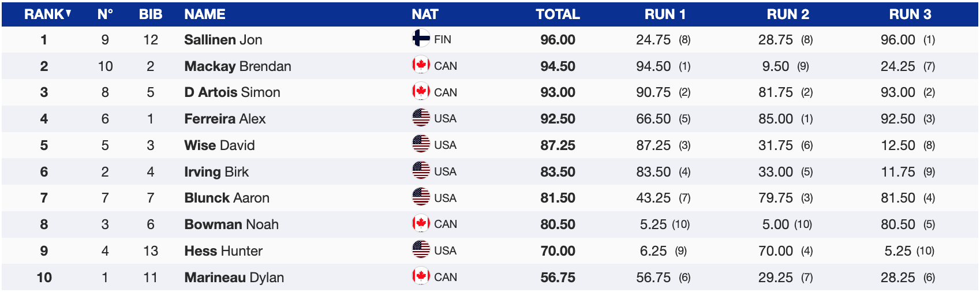Screen dimensions: 980x292
Task: Open athlete Sallinen Jon's name link
Action: [223, 40]
